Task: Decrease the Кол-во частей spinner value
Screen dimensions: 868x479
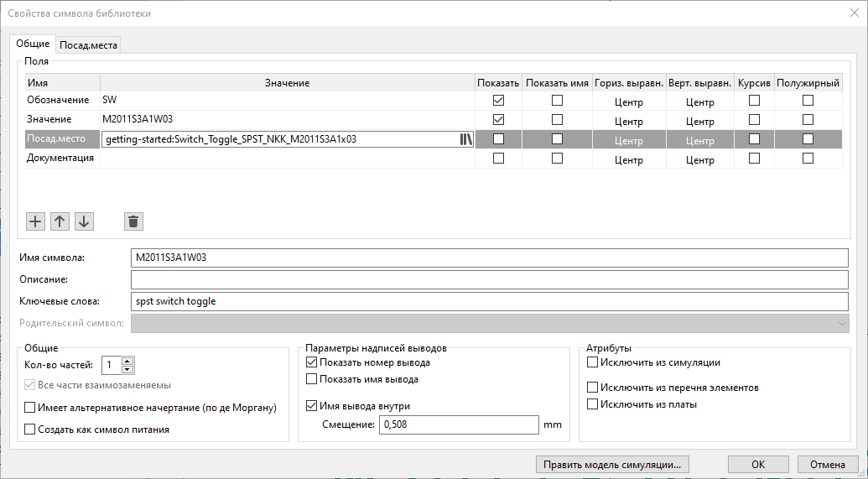Action: click(x=127, y=369)
